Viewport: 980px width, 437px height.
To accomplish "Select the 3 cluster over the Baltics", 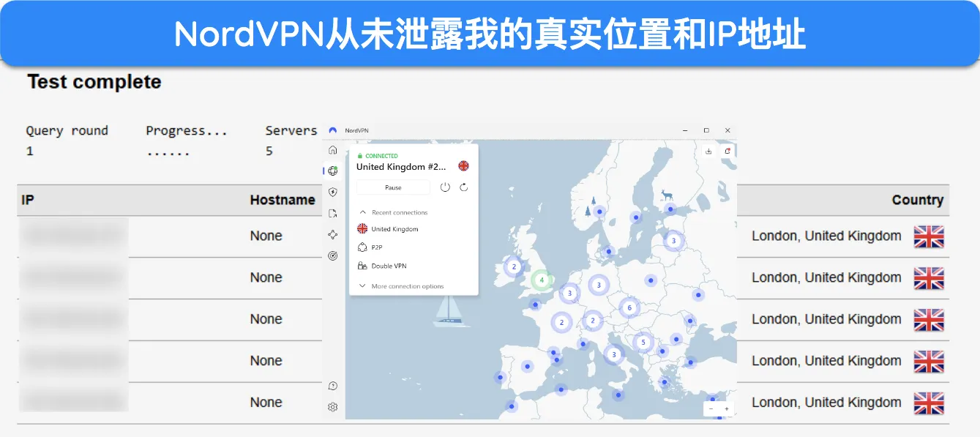I will tap(673, 240).
